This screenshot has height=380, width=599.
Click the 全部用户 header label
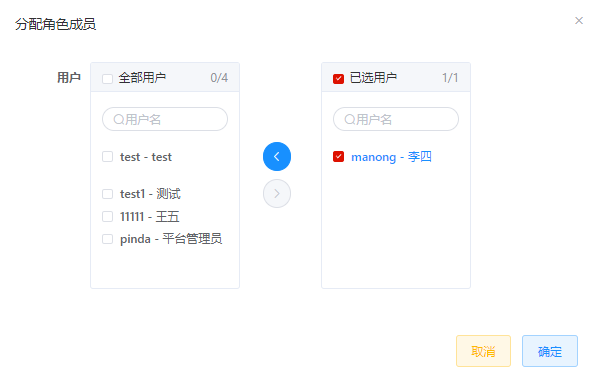pyautogui.click(x=142, y=78)
